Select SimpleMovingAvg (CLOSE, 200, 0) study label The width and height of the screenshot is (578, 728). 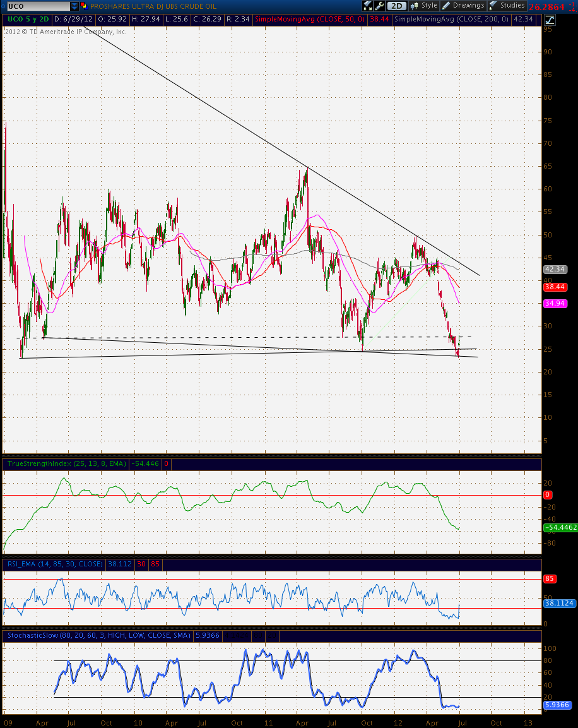click(x=451, y=20)
